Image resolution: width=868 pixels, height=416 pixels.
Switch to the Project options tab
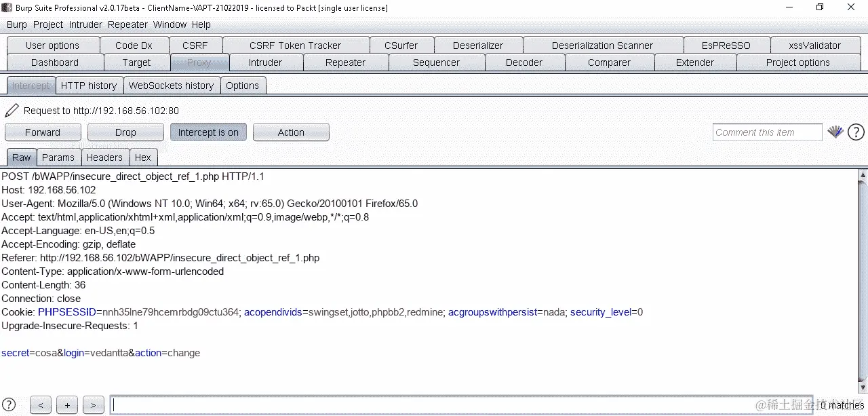[798, 62]
